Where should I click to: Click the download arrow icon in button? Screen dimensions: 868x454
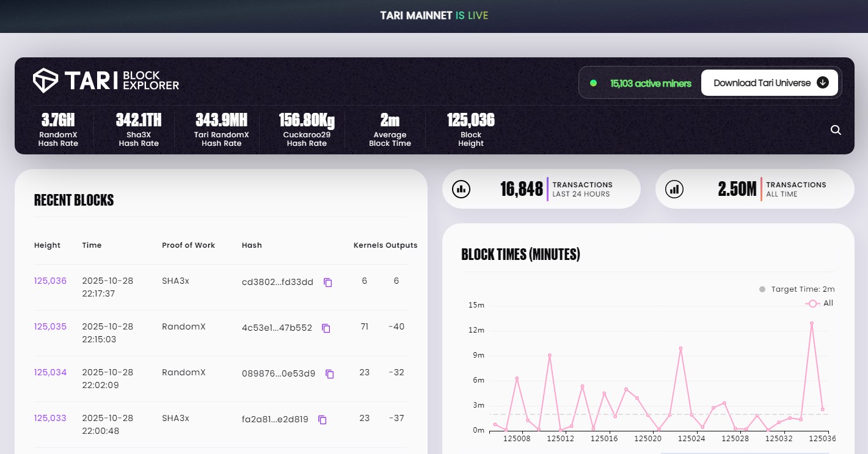point(823,83)
